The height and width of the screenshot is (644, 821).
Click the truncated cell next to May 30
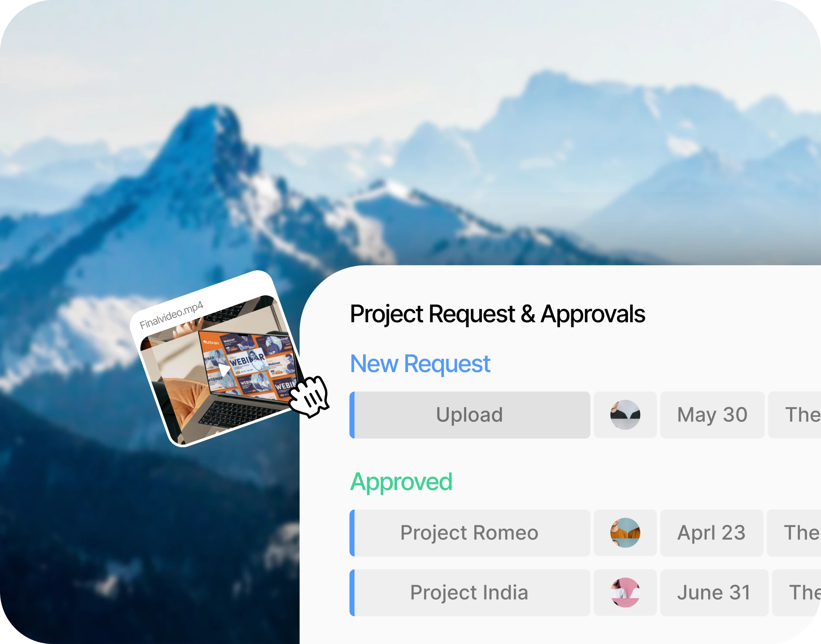click(x=795, y=415)
